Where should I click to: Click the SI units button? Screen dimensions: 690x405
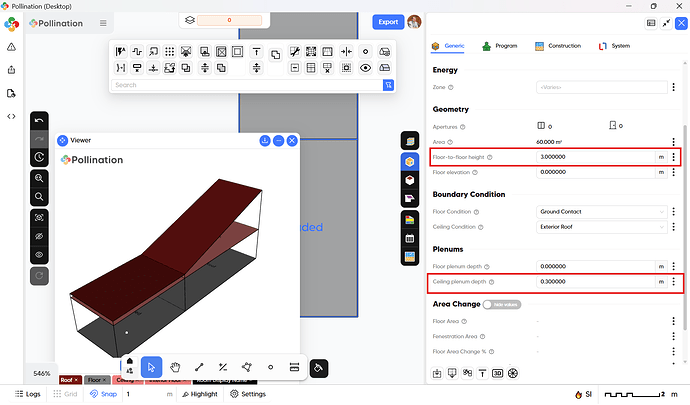tap(584, 394)
